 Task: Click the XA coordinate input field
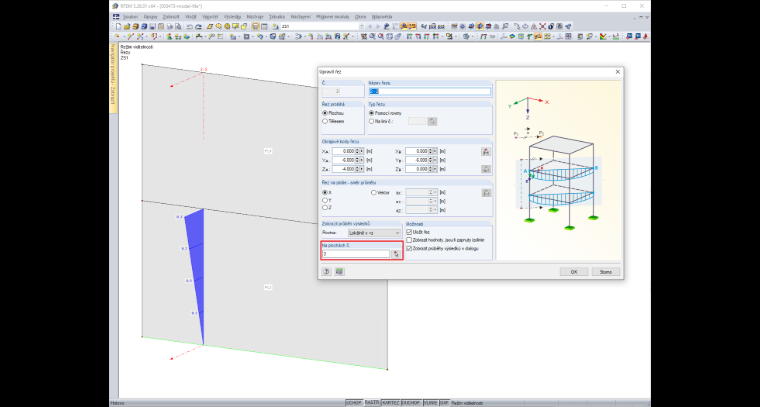pyautogui.click(x=346, y=151)
